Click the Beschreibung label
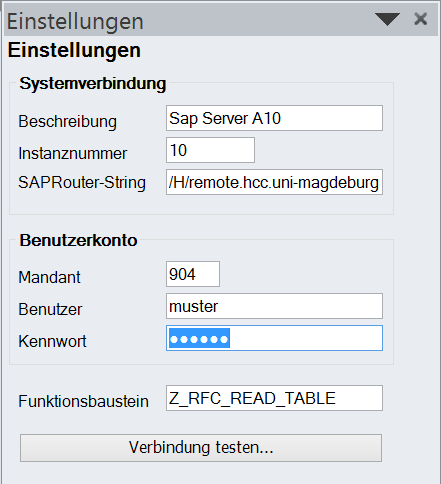The image size is (442, 484). (x=67, y=121)
